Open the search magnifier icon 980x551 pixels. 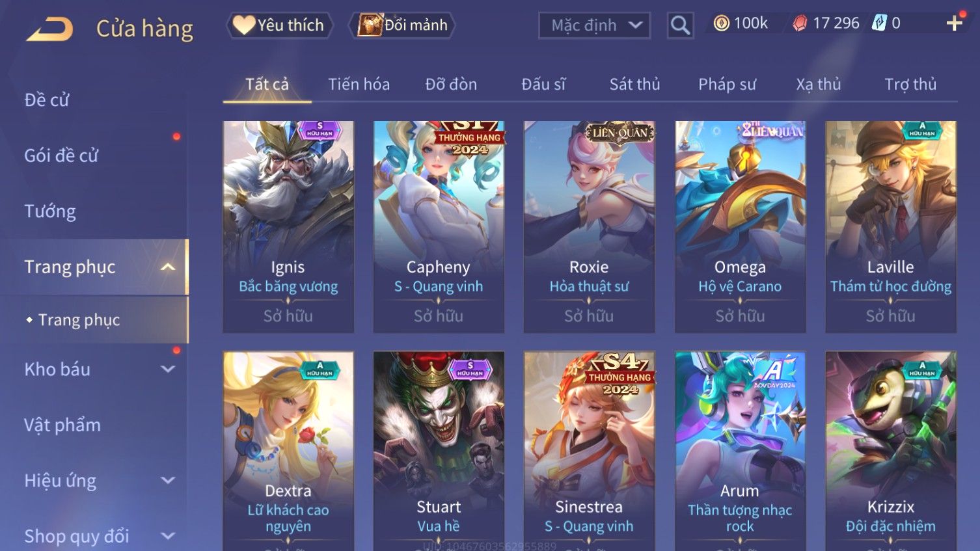pos(680,25)
